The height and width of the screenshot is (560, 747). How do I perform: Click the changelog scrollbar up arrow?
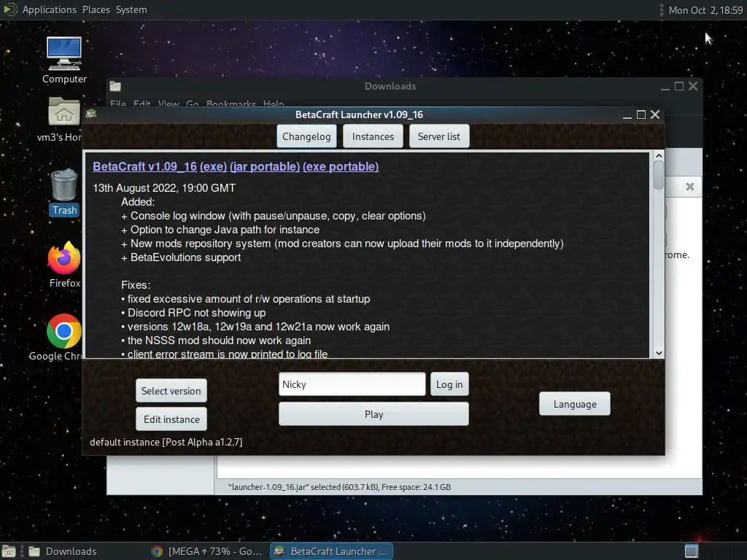659,156
